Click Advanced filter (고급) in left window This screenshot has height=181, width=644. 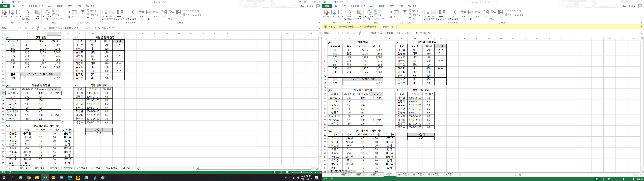tap(91, 18)
